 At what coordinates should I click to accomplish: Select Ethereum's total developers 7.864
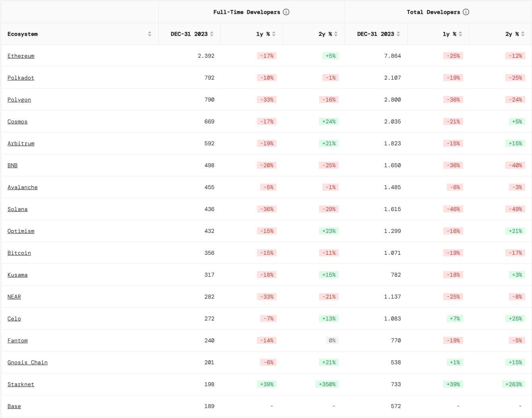393,56
